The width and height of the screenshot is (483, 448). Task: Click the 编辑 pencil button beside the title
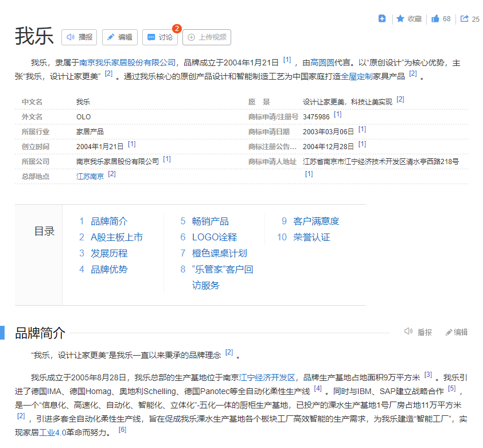pyautogui.click(x=120, y=37)
